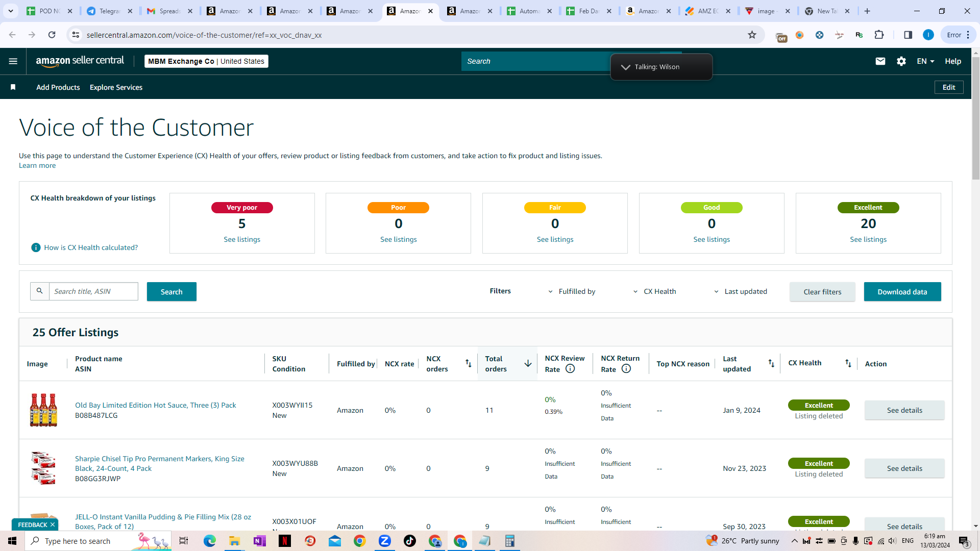Close the FEEDBACK widget
This screenshot has height=551, width=980.
click(x=52, y=524)
